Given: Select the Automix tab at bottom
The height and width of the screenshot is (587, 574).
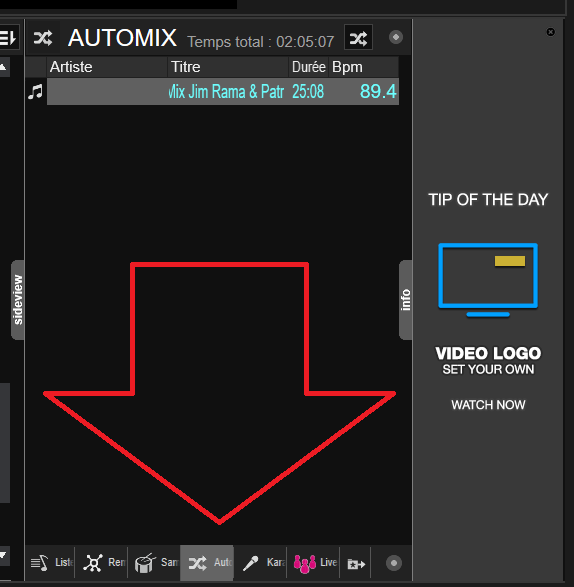Looking at the screenshot, I should (x=207, y=563).
